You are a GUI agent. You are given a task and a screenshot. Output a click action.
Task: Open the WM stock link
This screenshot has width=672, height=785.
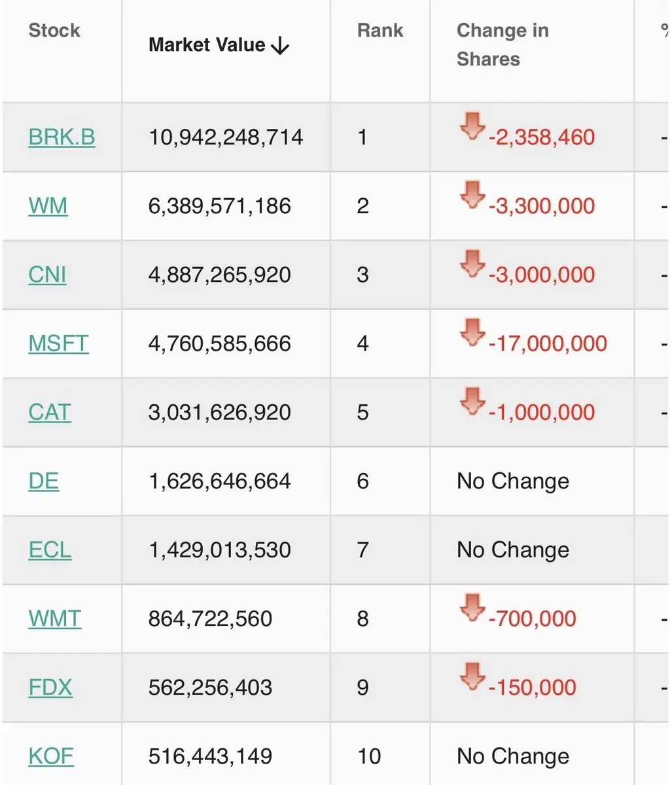point(48,206)
